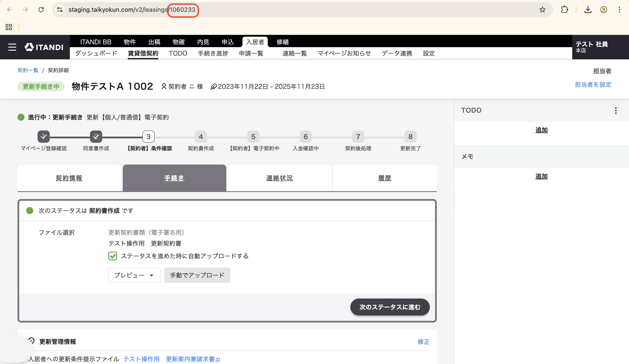Switch to 履歴 tab
This screenshot has height=364, width=629.
tap(385, 178)
